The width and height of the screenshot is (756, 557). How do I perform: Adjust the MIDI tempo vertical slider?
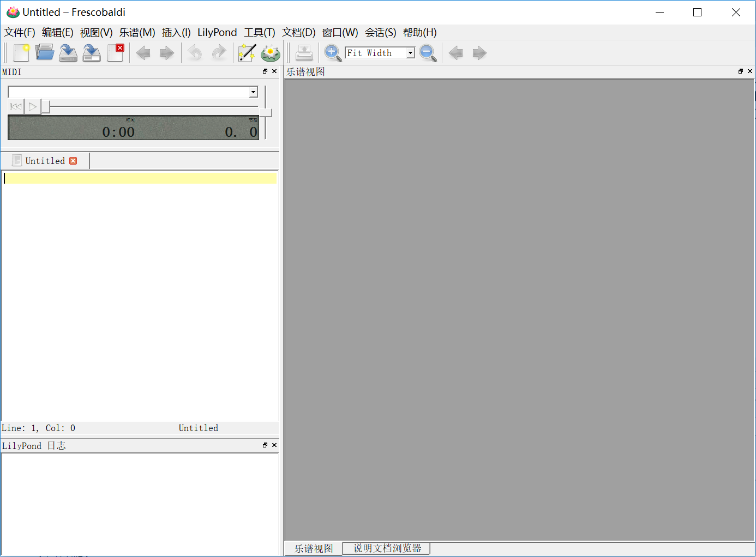(x=266, y=112)
